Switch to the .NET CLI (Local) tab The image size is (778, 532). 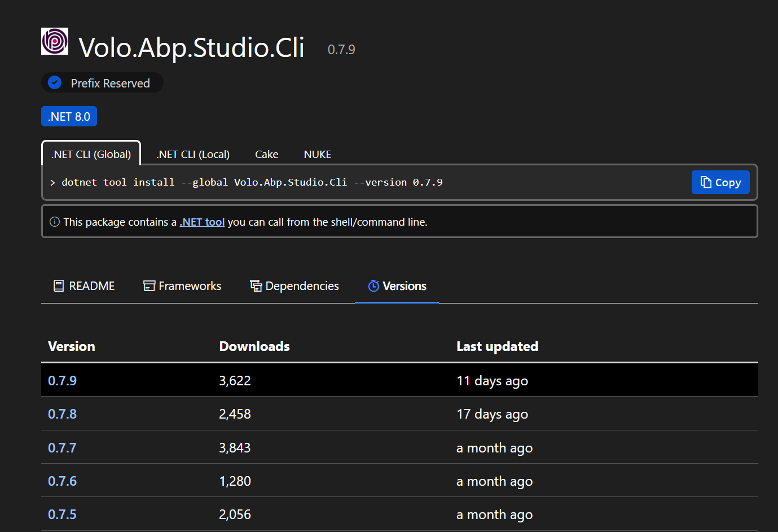tap(193, 154)
